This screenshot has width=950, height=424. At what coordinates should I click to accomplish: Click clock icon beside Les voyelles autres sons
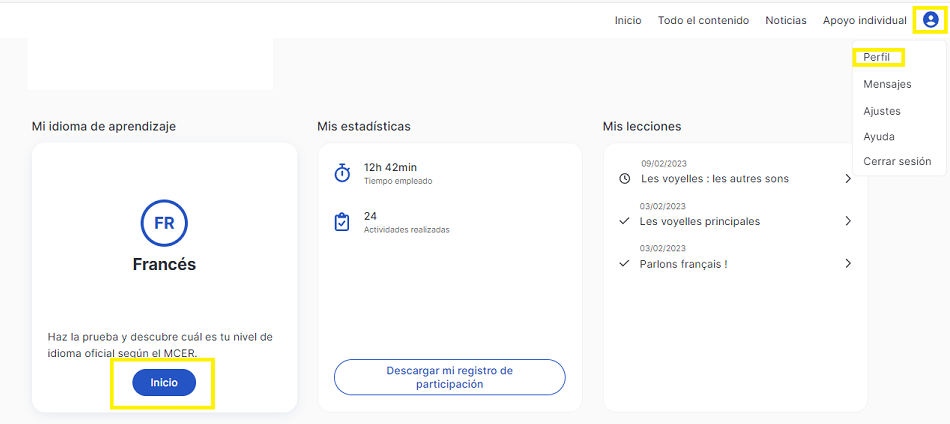(x=625, y=179)
